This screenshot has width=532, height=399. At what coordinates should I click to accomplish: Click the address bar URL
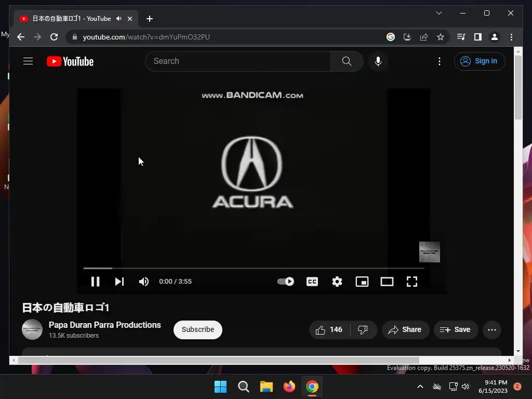pos(146,37)
